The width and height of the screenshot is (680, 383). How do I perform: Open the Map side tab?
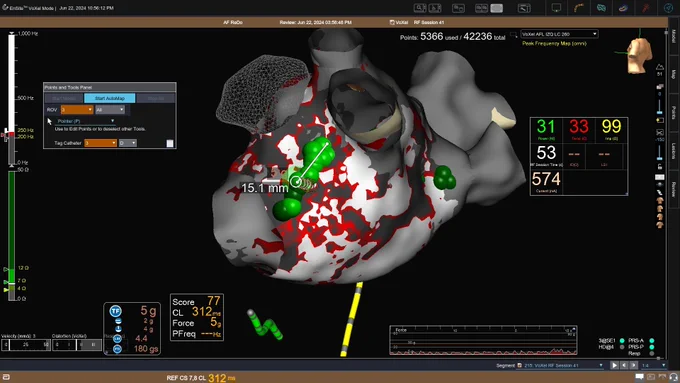point(673,74)
